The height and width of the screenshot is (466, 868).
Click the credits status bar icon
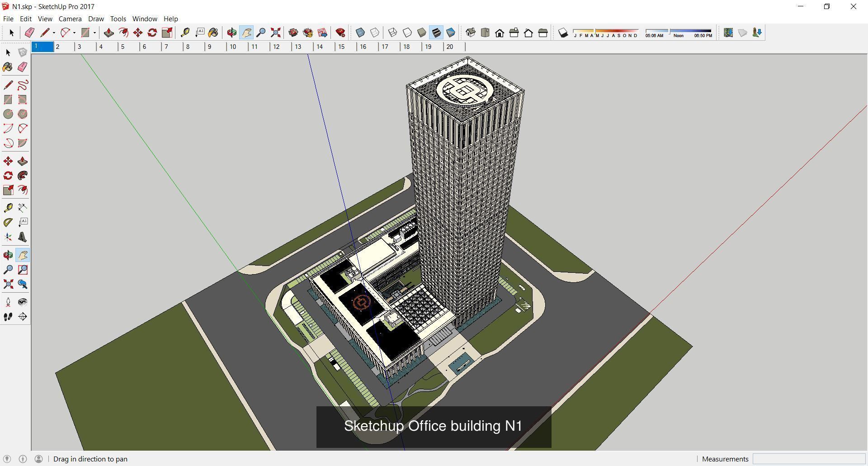click(23, 459)
